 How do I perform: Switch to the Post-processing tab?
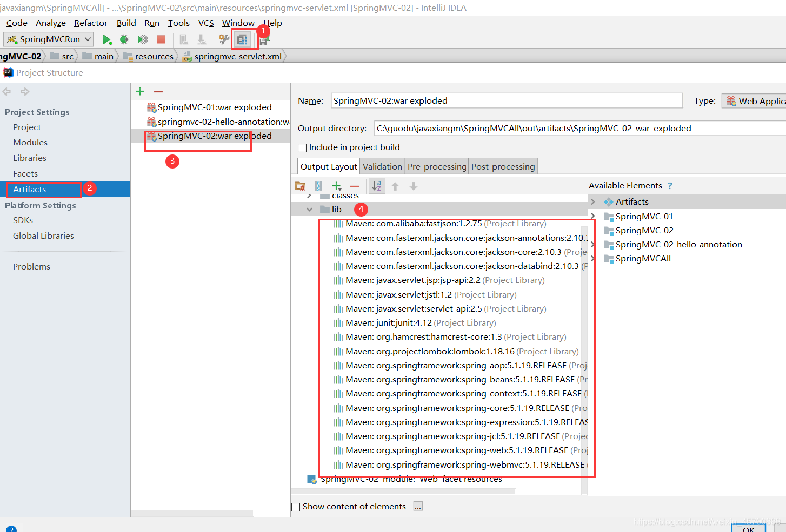click(503, 166)
